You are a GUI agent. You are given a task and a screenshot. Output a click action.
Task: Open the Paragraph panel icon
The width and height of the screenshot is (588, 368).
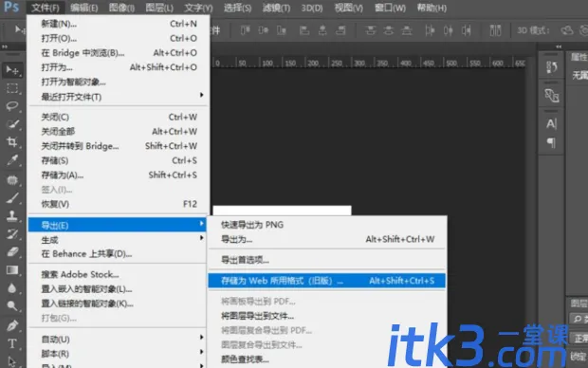coord(551,142)
